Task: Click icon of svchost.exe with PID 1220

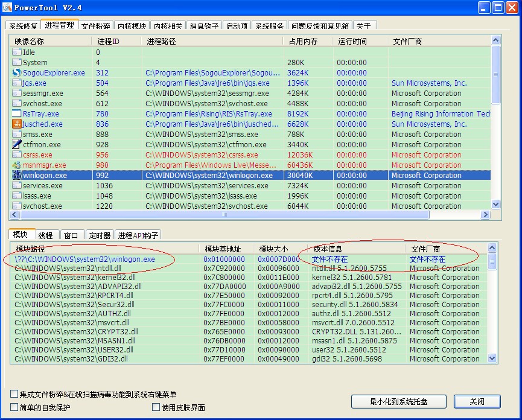Action: (x=17, y=206)
